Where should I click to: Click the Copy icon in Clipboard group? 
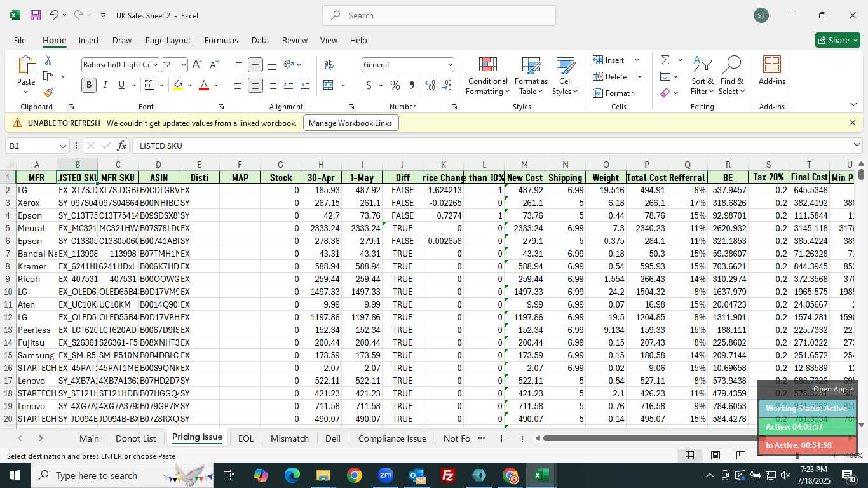pyautogui.click(x=48, y=76)
